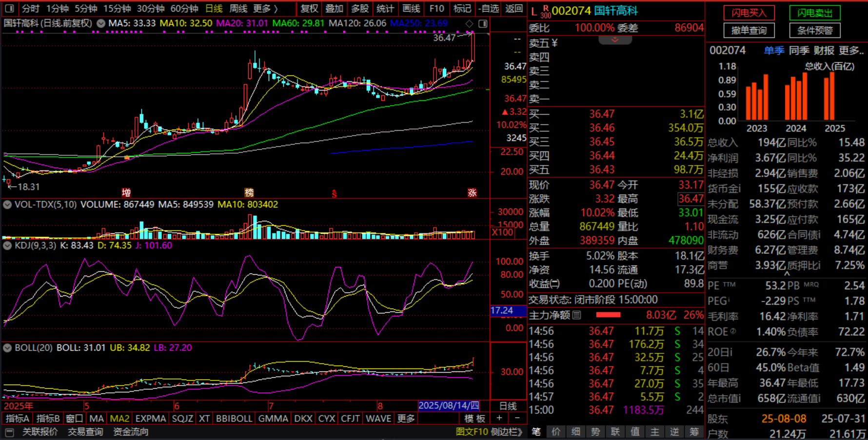868x440 pixels.
Task: Open 图文F10 link
Action: [x=472, y=432]
